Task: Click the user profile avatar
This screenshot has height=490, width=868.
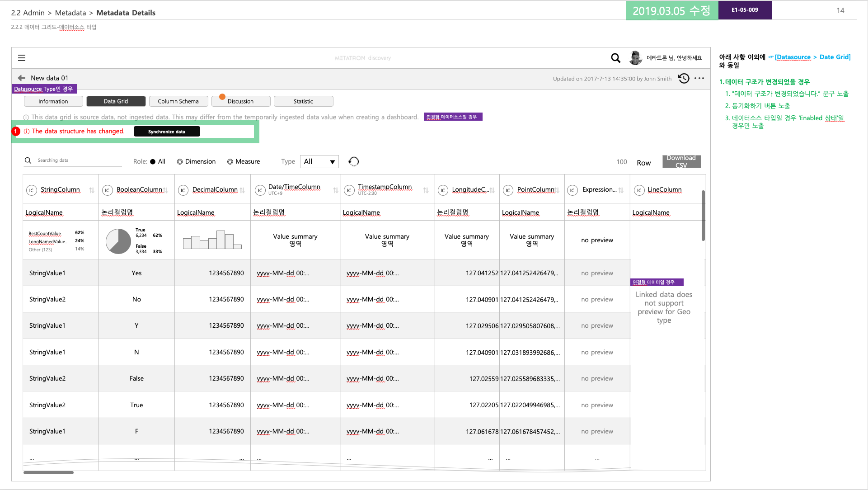Action: (x=635, y=58)
